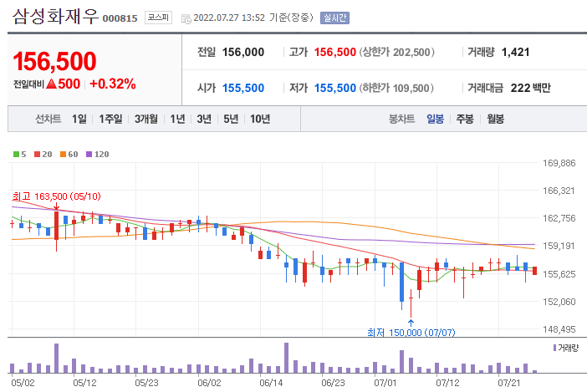587x392 pixels.
Task: Click the +0.32% change rate
Action: [113, 84]
